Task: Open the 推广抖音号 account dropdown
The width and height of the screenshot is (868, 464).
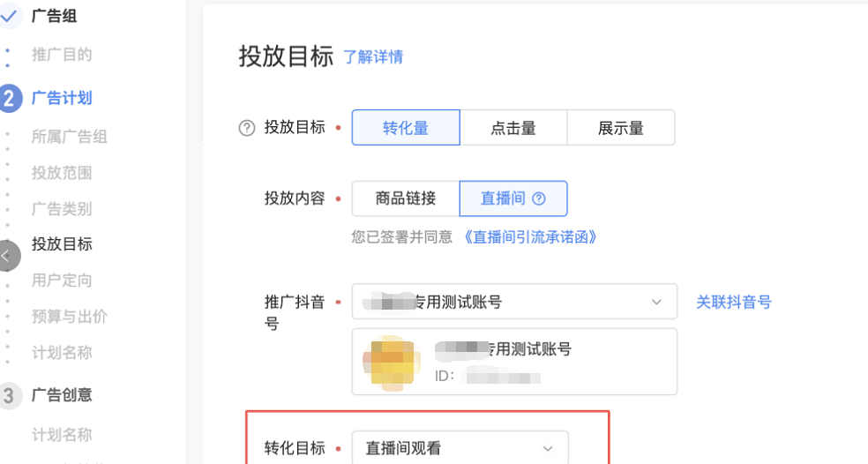Action: 514,302
